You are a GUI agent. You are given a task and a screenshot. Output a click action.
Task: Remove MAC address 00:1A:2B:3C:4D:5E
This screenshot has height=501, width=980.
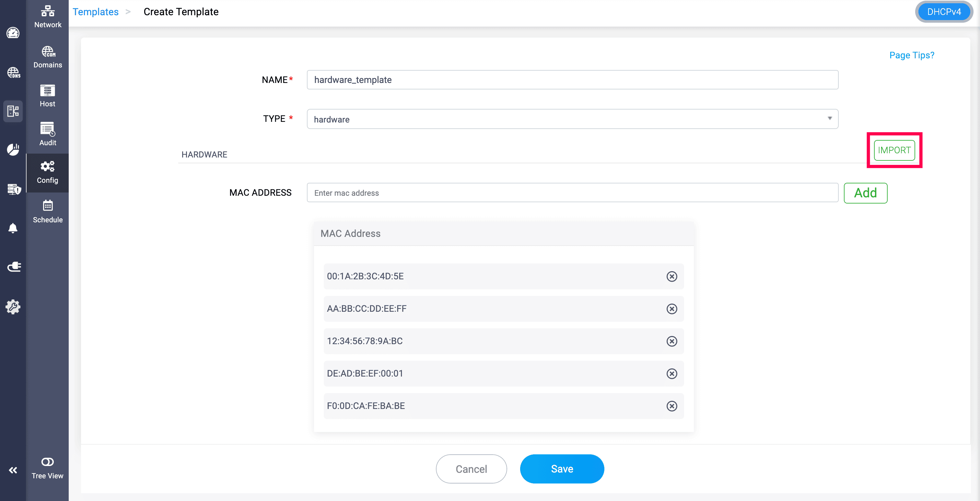tap(671, 276)
